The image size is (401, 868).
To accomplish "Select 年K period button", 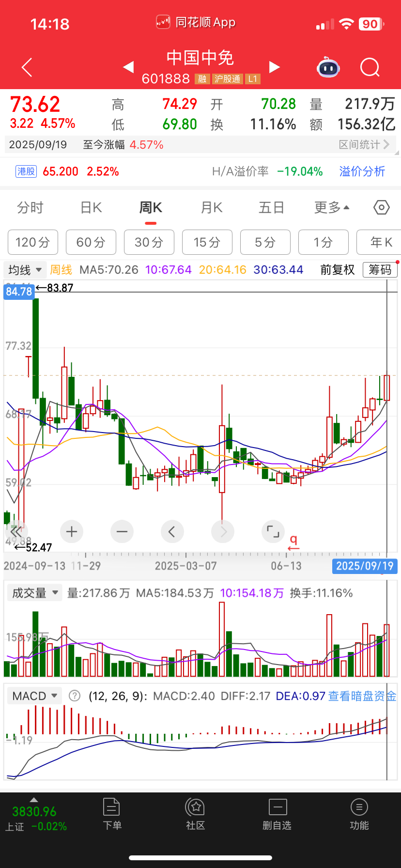I will [379, 242].
